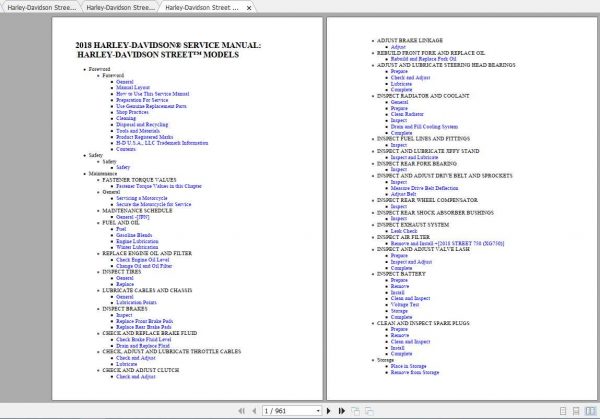Open Check Engine Oil Level link
This screenshot has height=419, width=600.
[x=143, y=260]
